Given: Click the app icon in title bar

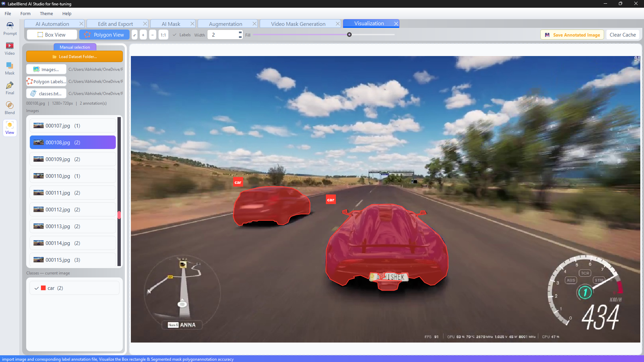Looking at the screenshot, I should coord(4,4).
